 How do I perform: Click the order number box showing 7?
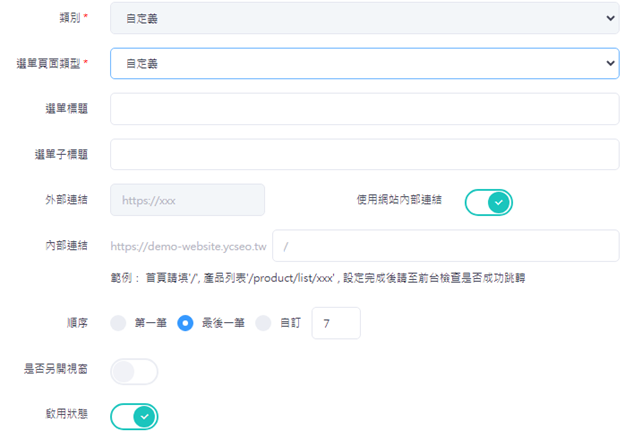click(336, 323)
